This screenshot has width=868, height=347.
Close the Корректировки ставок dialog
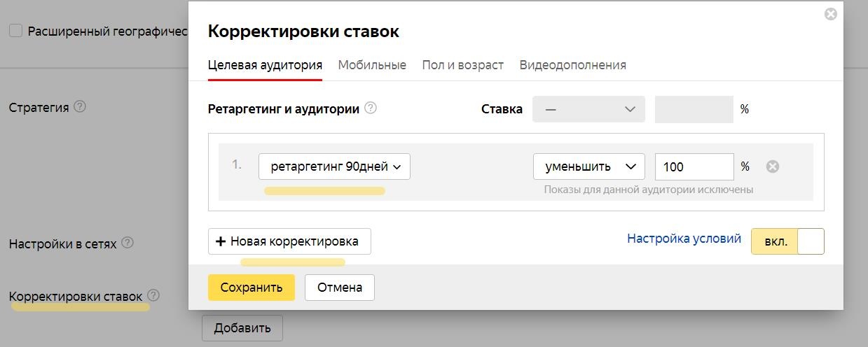tap(830, 14)
